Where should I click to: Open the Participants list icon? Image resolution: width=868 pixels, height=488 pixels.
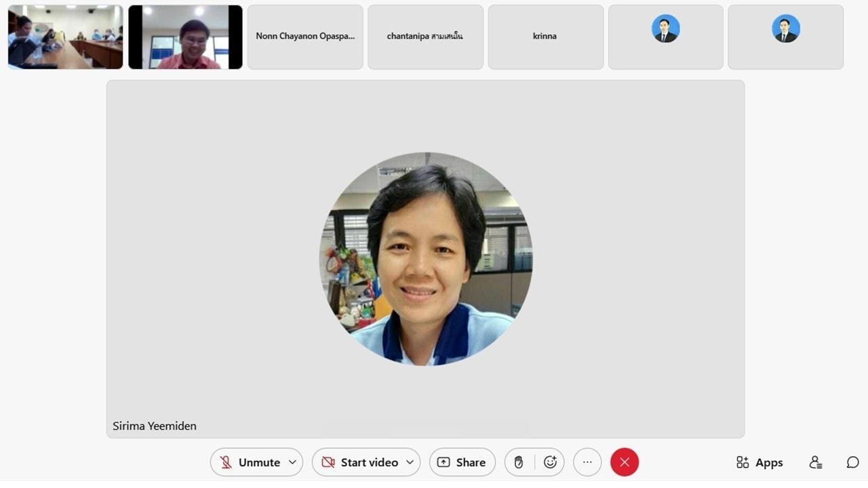click(x=816, y=462)
